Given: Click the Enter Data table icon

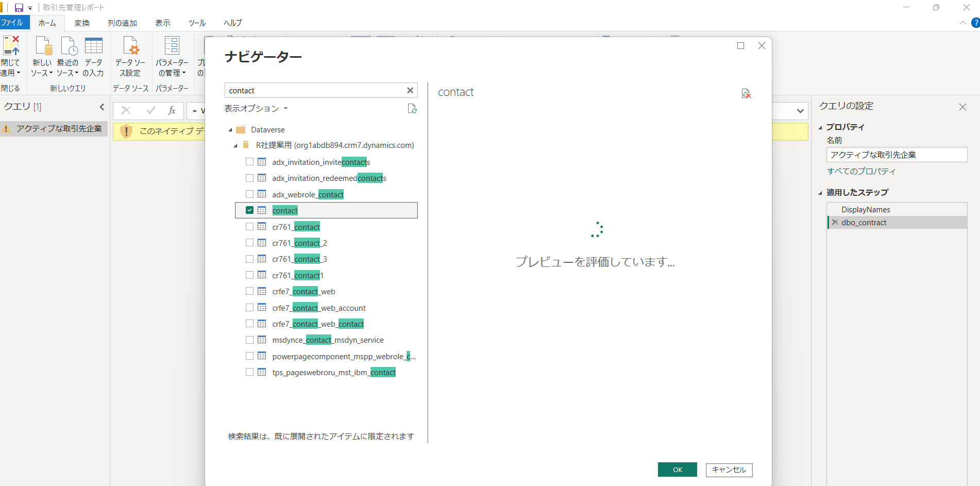Looking at the screenshot, I should 94,45.
